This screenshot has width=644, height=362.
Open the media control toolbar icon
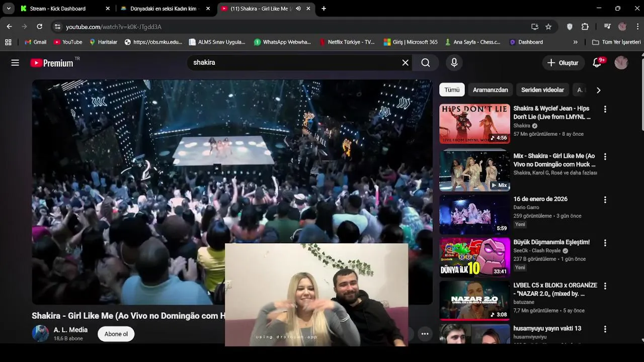point(607,27)
